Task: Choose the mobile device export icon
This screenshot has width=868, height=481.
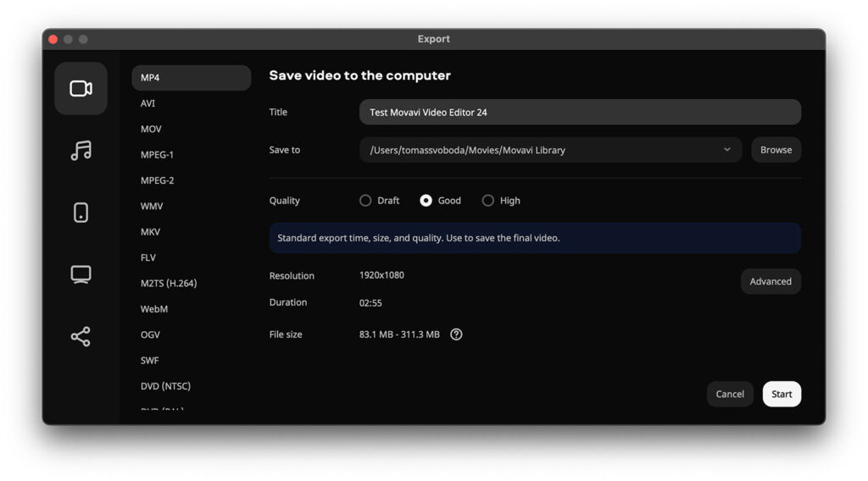Action: (x=81, y=213)
